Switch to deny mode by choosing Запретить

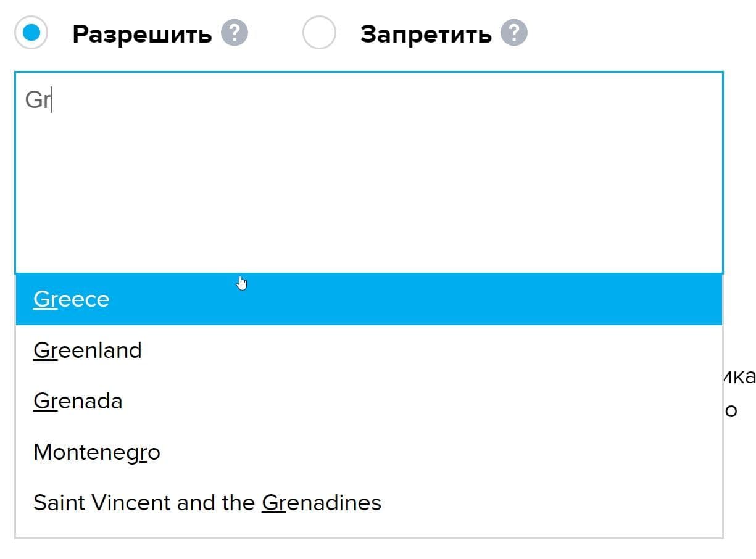(319, 32)
